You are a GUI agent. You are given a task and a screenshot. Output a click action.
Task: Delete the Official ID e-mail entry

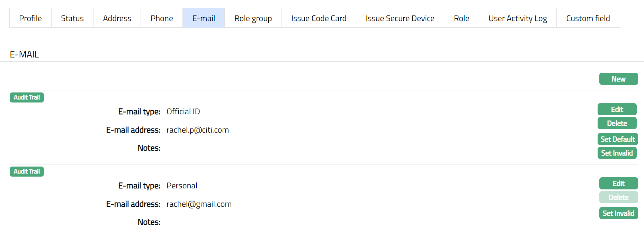[617, 123]
